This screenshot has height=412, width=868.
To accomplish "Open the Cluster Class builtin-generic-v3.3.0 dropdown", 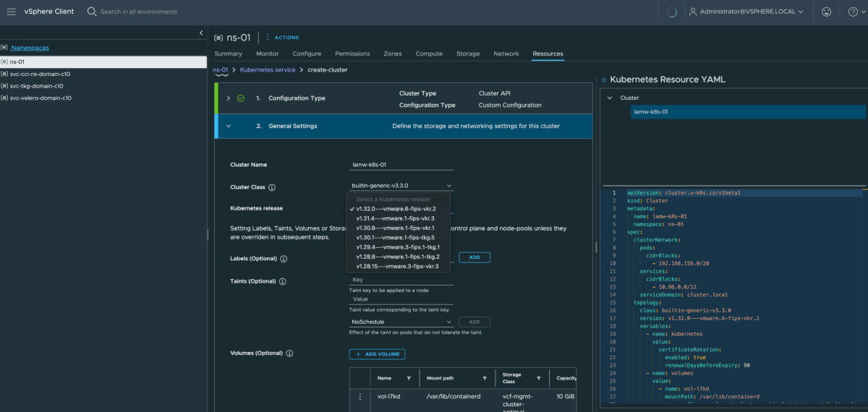I will click(x=401, y=186).
